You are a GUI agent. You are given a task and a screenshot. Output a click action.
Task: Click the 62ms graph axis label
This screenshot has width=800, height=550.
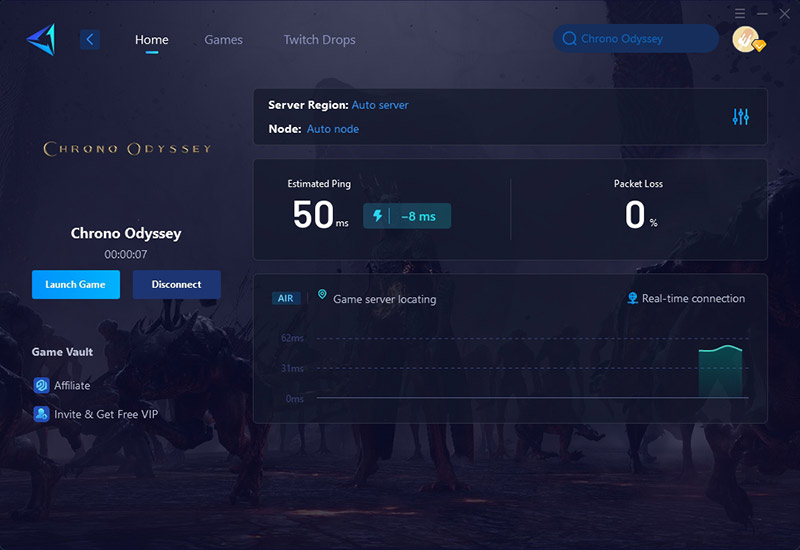click(292, 338)
